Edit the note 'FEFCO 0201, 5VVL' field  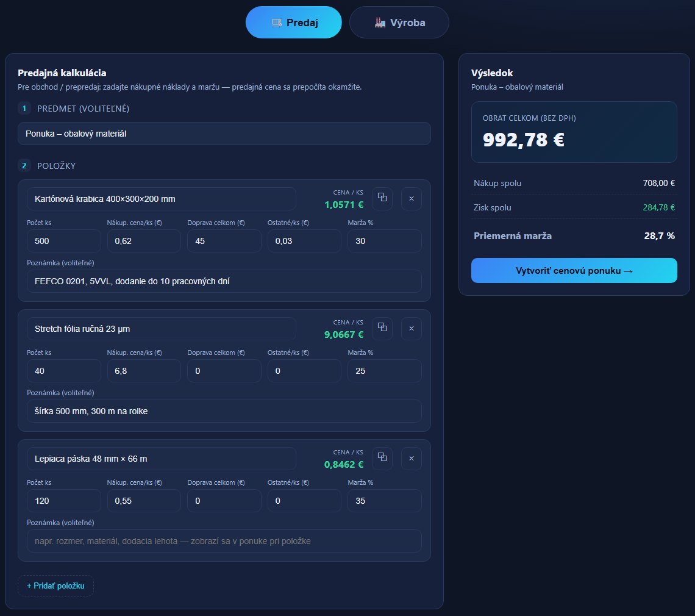pos(224,281)
